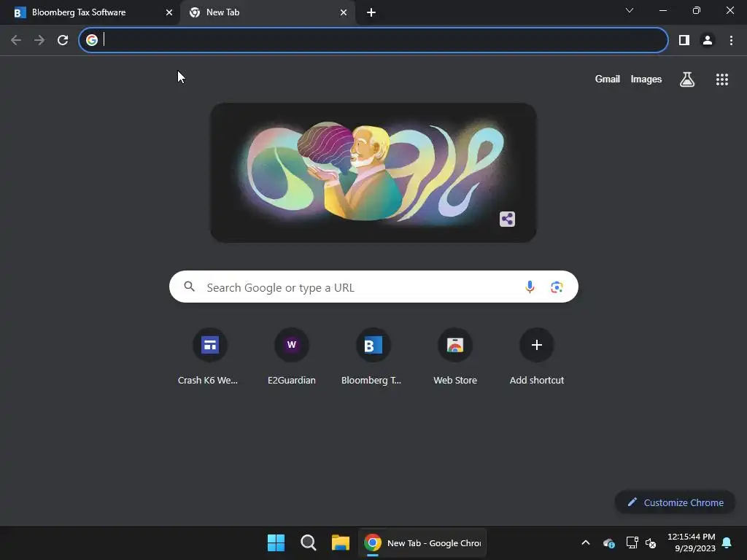The image size is (747, 560).
Task: Click the Search Google or type URL box
Action: (373, 287)
